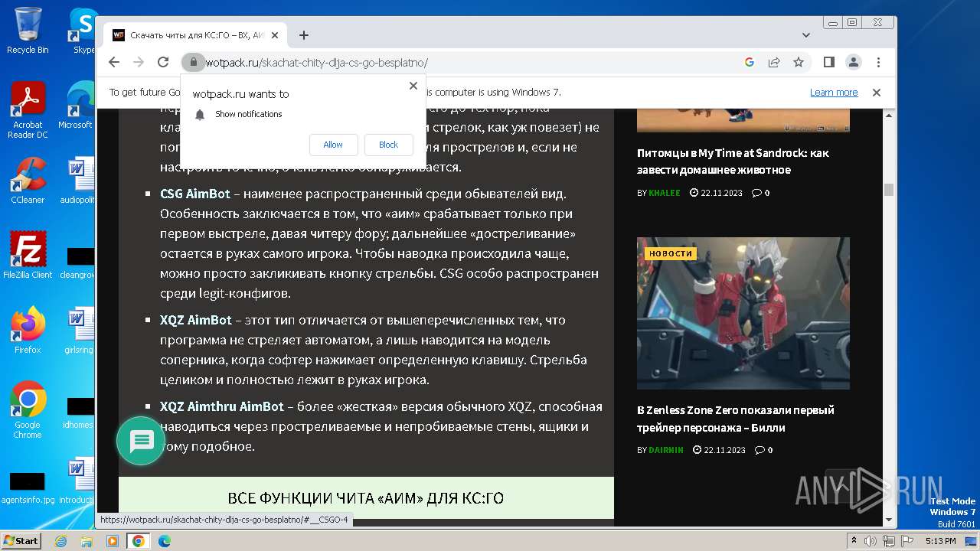Open Microsoft Edge from taskbar

point(165,541)
